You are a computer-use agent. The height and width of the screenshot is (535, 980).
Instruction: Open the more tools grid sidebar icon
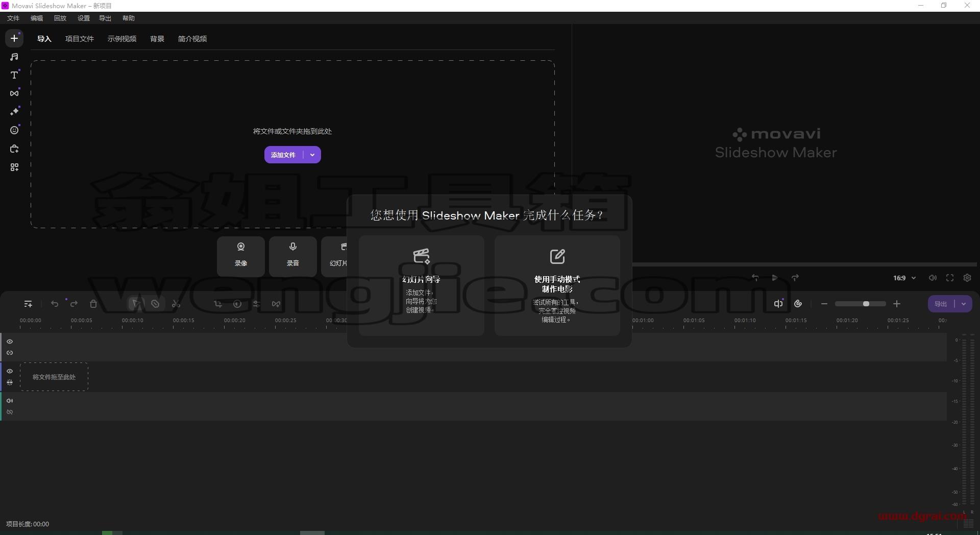pos(14,167)
